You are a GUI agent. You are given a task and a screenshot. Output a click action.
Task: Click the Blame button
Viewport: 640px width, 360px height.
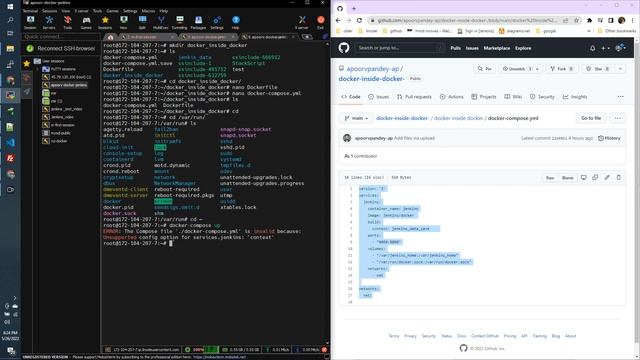coord(567,178)
